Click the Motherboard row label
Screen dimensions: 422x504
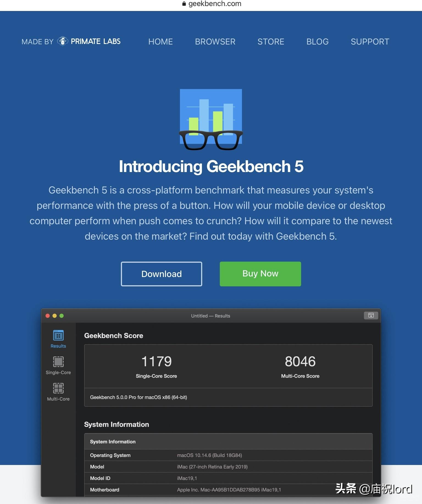[105, 490]
